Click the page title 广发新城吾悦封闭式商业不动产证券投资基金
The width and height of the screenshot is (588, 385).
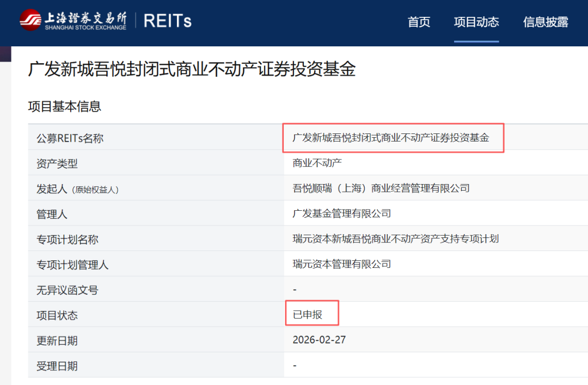tap(192, 69)
